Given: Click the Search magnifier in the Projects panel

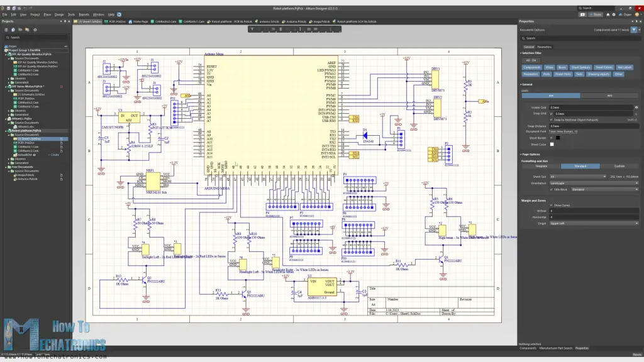Looking at the screenshot, I should (x=8, y=37).
